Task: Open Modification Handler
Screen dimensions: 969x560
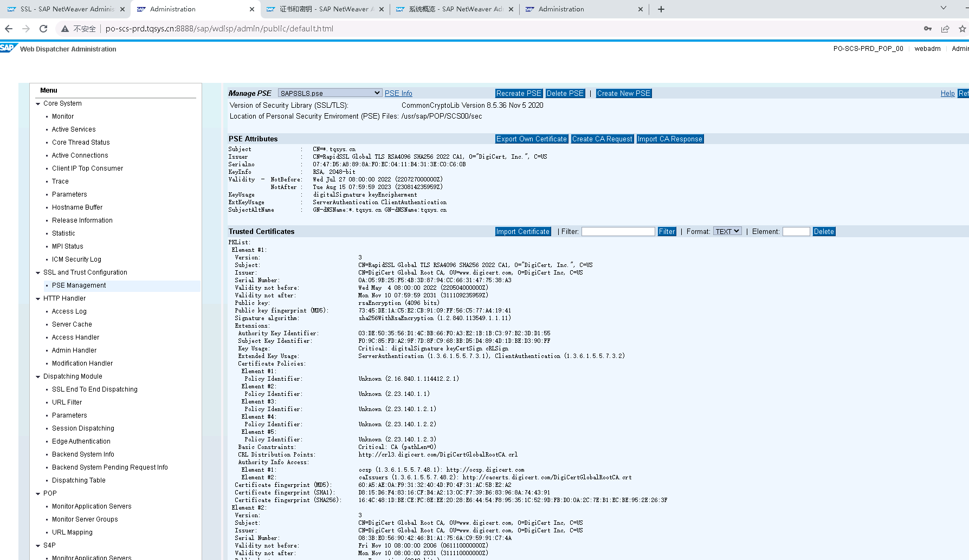Action: 82,363
